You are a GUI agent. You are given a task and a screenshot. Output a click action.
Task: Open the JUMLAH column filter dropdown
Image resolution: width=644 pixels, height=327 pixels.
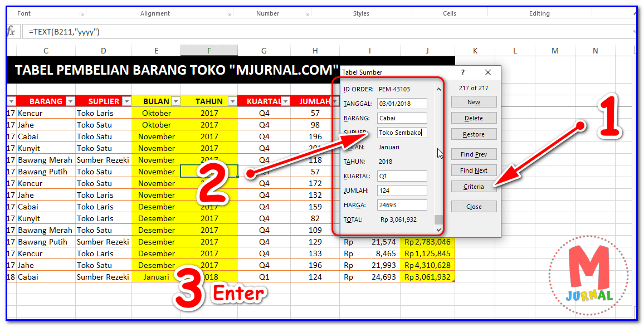tap(335, 101)
